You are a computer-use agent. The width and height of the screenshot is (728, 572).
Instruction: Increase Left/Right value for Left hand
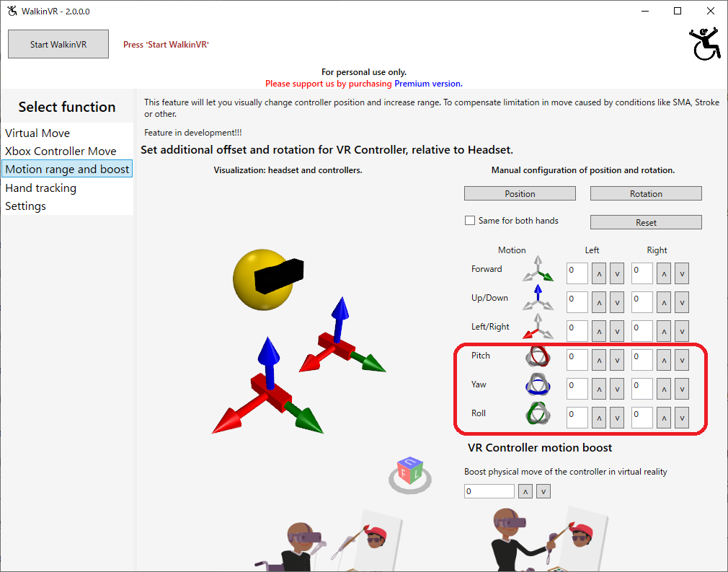click(599, 331)
